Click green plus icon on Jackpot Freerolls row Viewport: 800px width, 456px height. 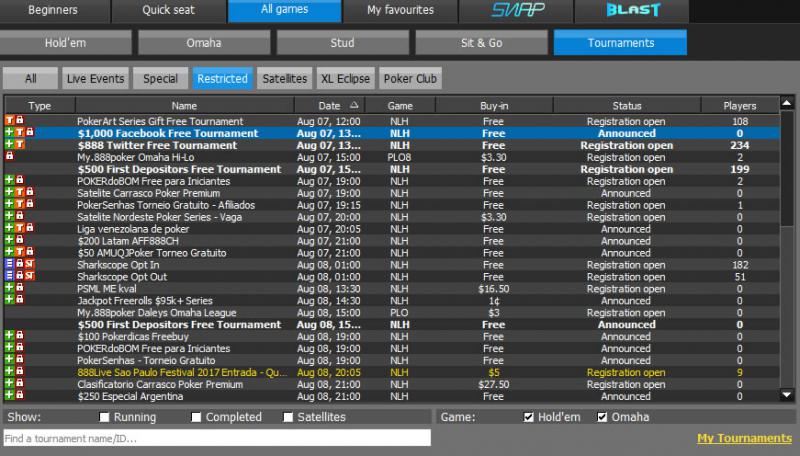tap(9, 299)
